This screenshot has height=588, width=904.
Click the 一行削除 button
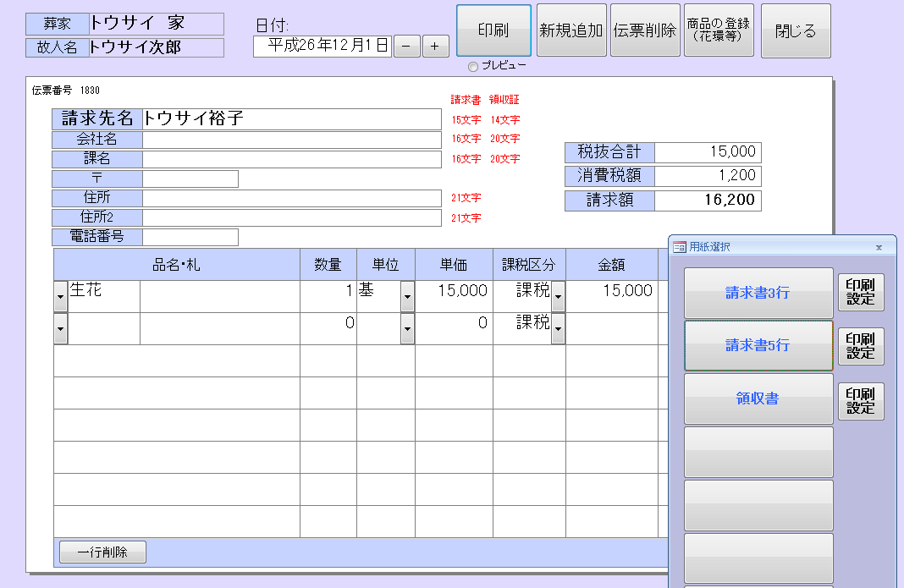pyautogui.click(x=102, y=552)
